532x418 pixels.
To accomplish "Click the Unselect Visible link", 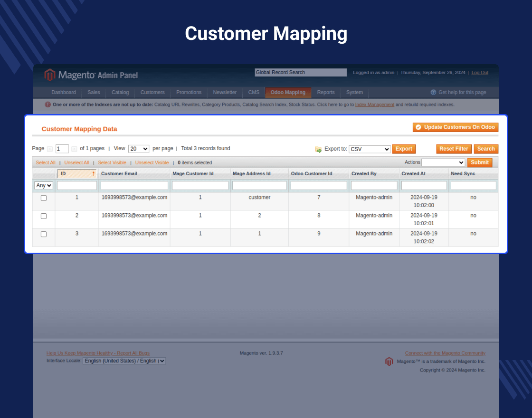I will [x=152, y=163].
